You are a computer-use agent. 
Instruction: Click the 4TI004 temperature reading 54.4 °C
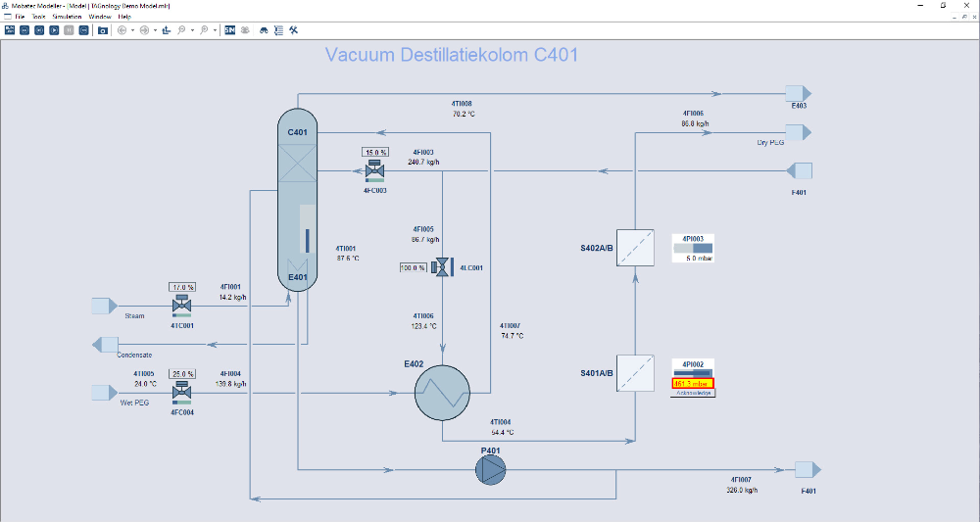pos(503,432)
